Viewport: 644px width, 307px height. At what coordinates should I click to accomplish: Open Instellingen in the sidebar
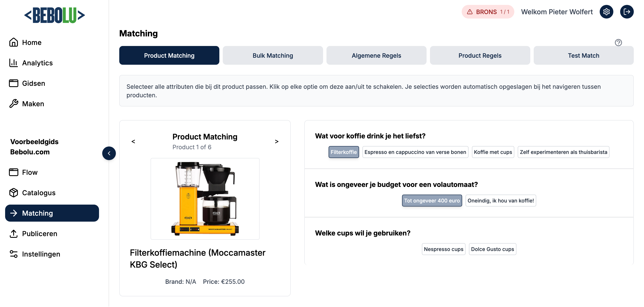coord(41,254)
